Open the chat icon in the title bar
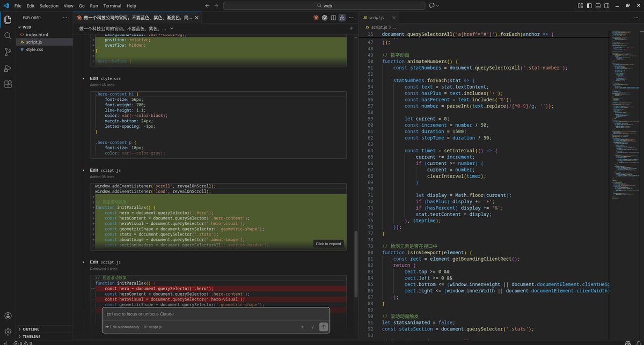 (431, 5)
